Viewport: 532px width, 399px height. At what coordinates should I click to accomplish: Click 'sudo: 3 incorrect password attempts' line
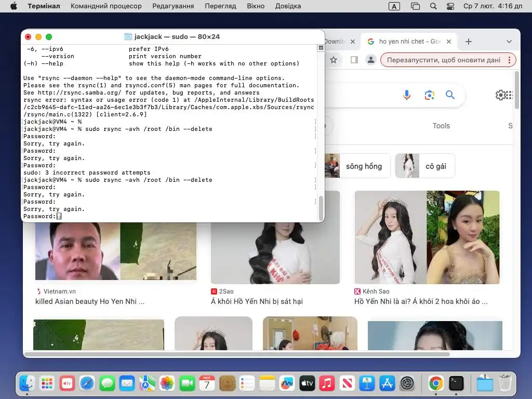87,172
